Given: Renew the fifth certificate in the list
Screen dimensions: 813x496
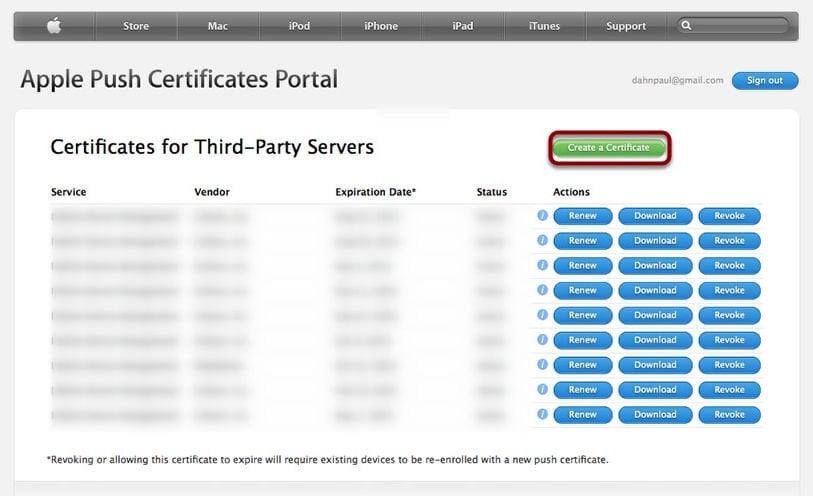Looking at the screenshot, I should [583, 315].
